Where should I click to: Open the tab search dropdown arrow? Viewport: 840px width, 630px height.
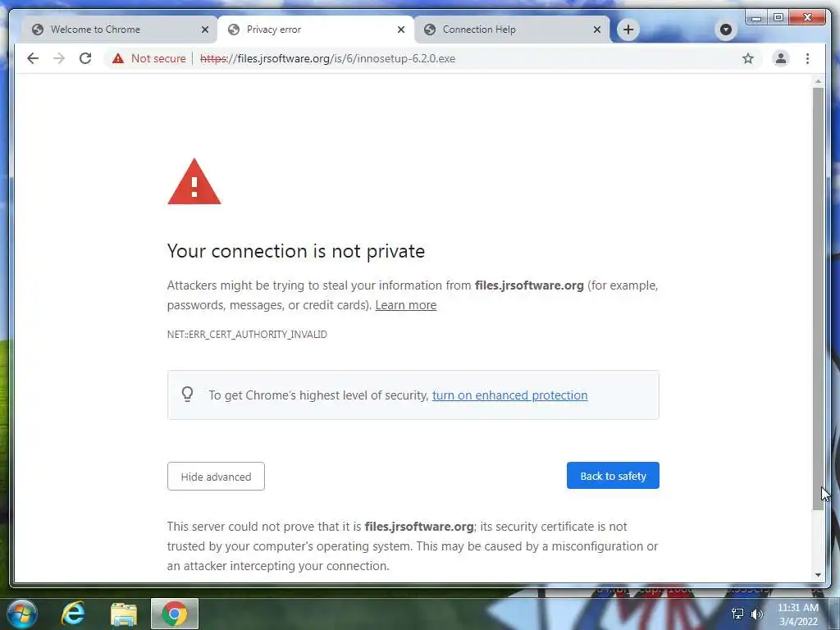click(x=726, y=30)
